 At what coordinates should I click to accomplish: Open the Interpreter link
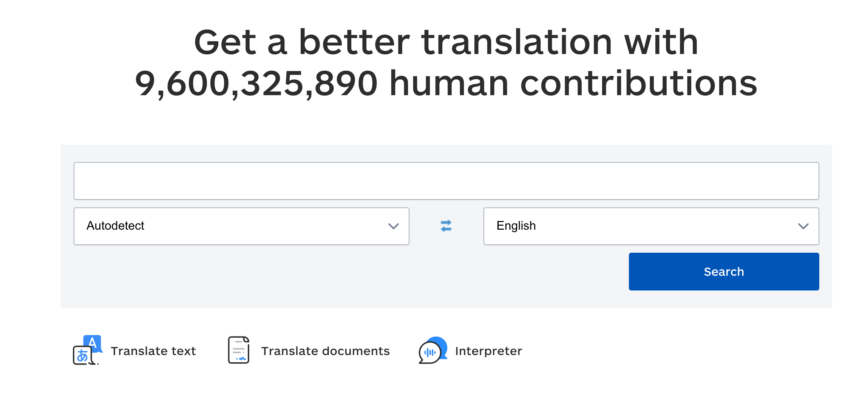click(x=488, y=351)
